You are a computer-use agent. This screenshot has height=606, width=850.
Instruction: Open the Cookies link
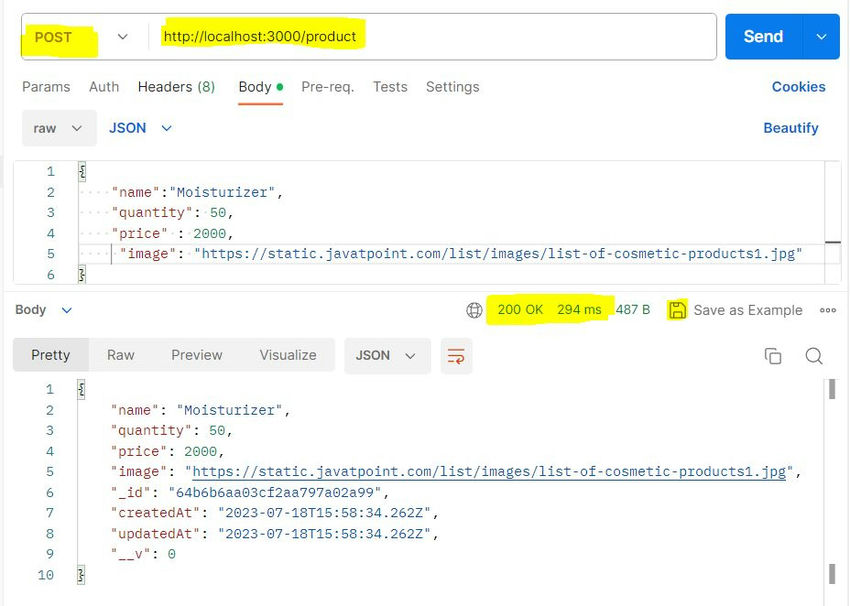click(798, 87)
